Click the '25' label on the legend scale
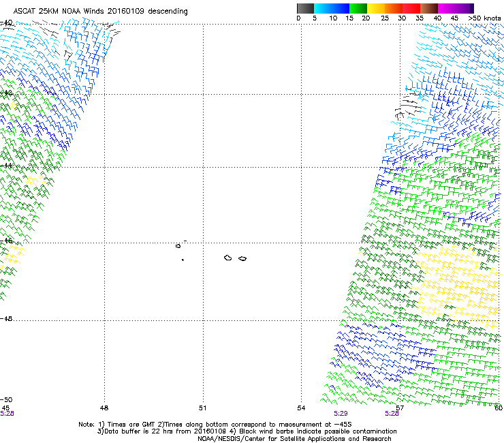The image size is (504, 443). pos(384,18)
